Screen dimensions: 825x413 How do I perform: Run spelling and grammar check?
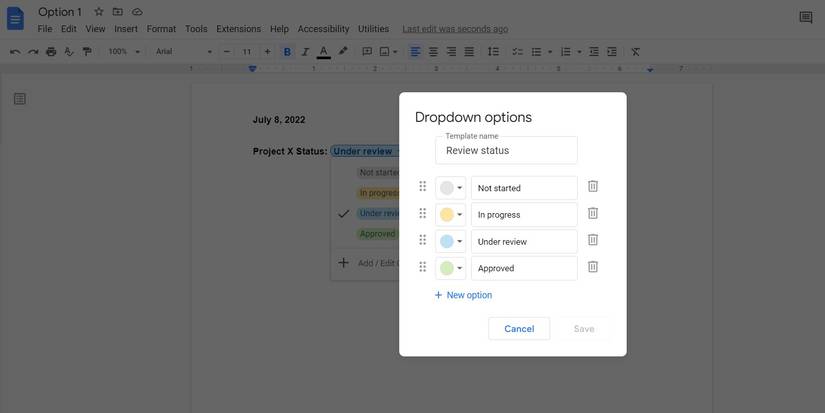[69, 52]
